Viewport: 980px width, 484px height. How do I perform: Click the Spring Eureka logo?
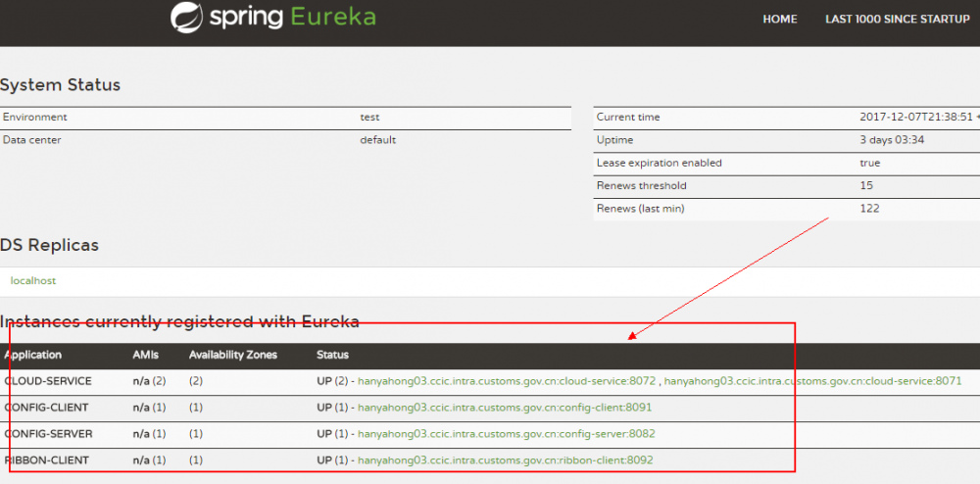[x=273, y=17]
